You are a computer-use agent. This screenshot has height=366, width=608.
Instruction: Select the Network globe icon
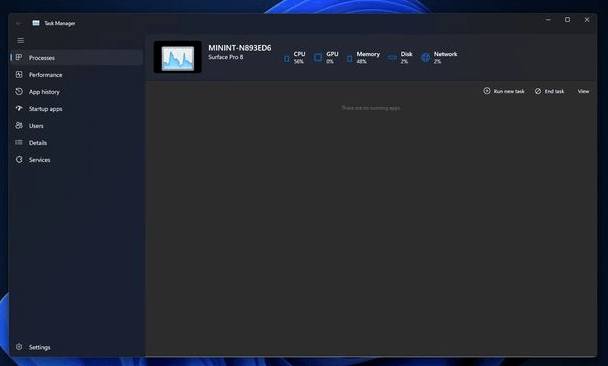pos(425,57)
